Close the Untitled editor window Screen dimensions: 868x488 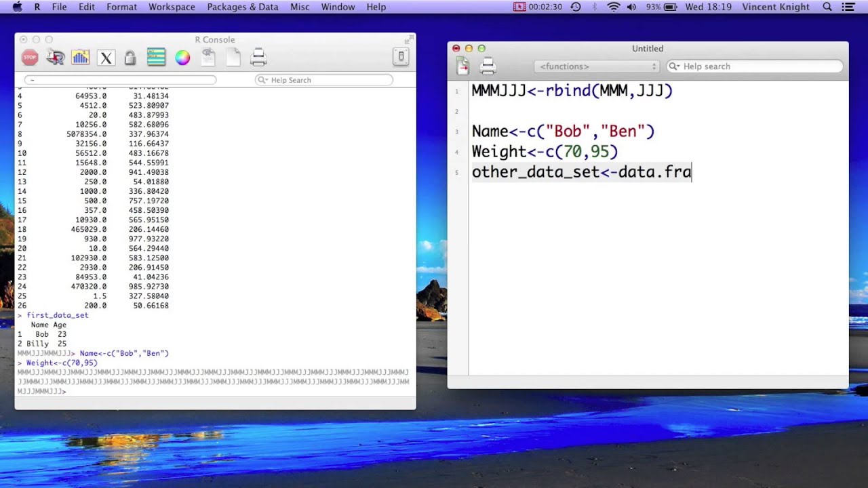tap(456, 48)
